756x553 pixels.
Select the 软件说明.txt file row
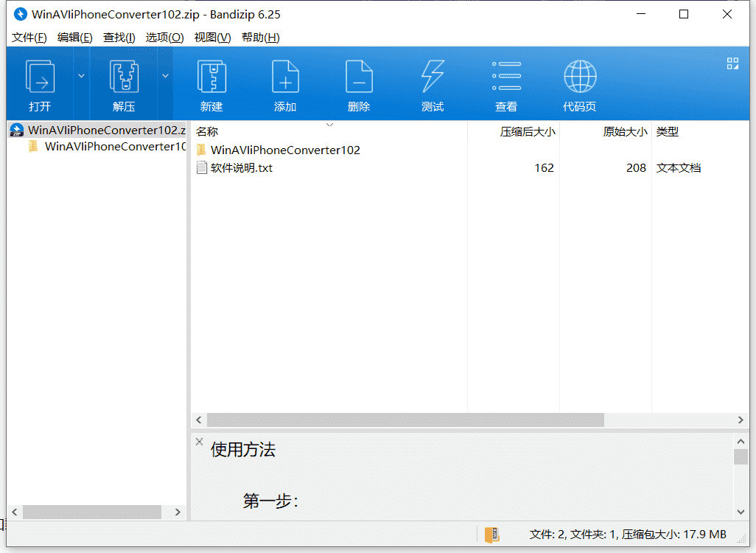pos(471,168)
